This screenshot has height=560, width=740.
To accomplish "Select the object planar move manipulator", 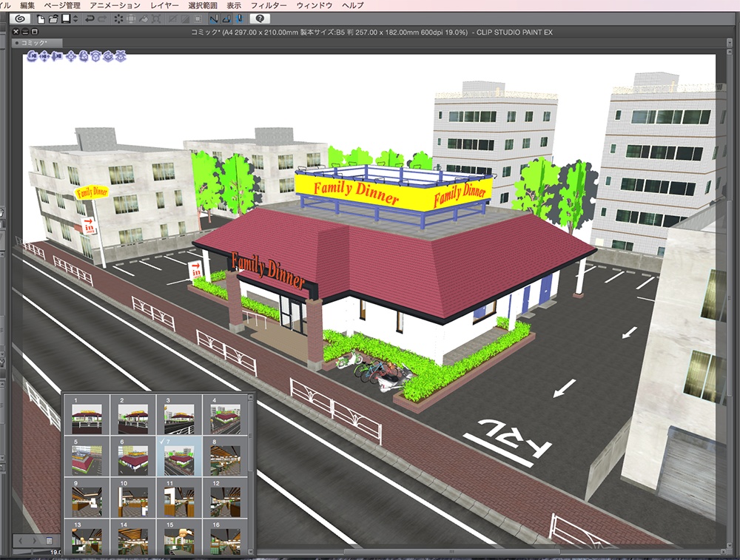I will coord(71,57).
